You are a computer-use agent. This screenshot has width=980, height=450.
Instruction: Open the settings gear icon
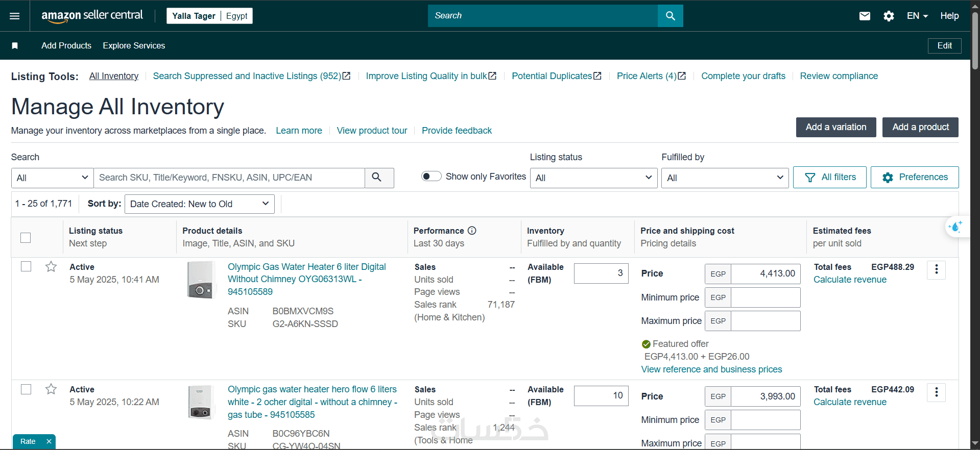889,16
